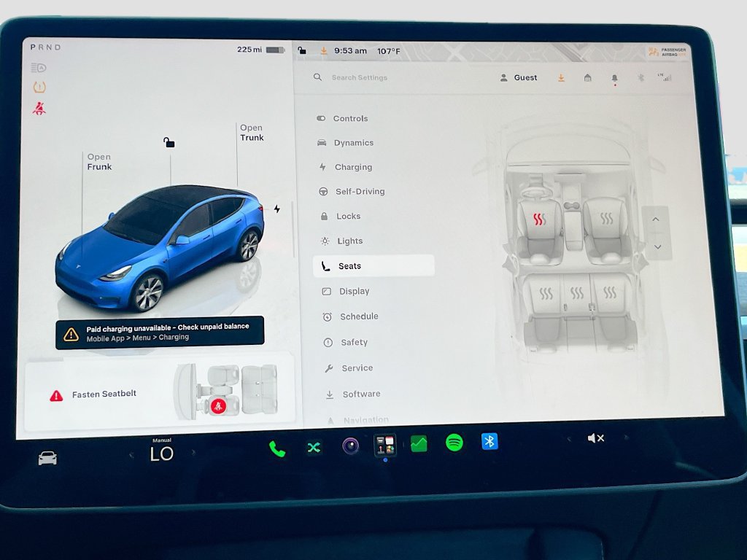Tap the Paid charging unavailable warning banner
Image resolution: width=747 pixels, height=560 pixels.
[x=160, y=332]
